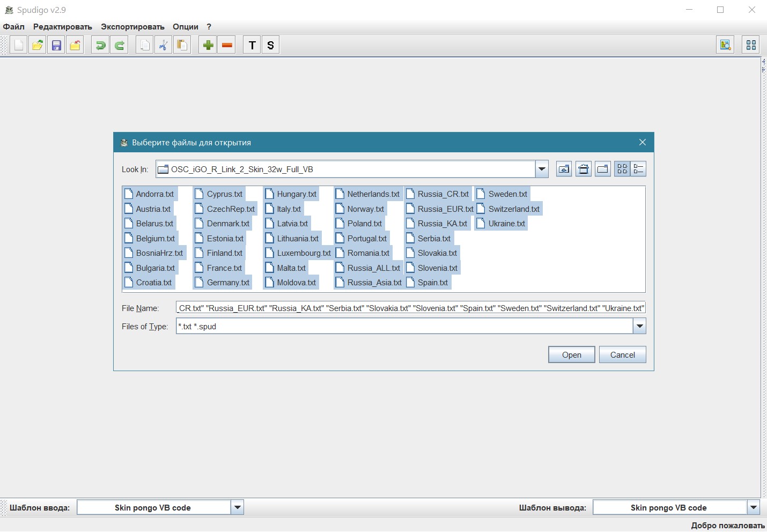Switch dialog to Details view
This screenshot has height=532, width=767.
[638, 169]
